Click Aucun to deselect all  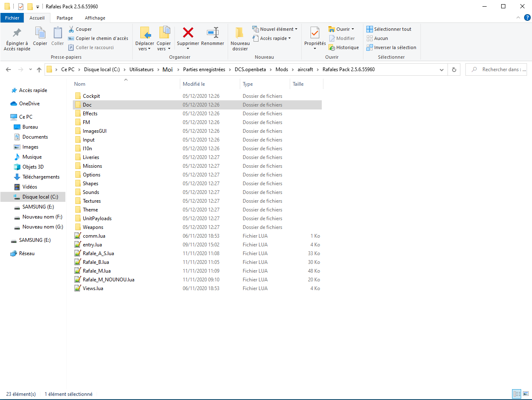[377, 38]
